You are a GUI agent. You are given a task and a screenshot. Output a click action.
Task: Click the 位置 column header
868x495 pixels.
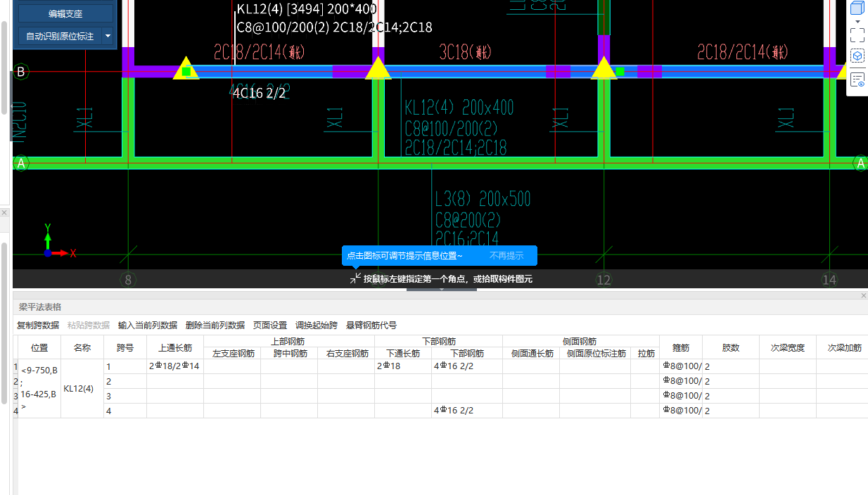(39, 347)
